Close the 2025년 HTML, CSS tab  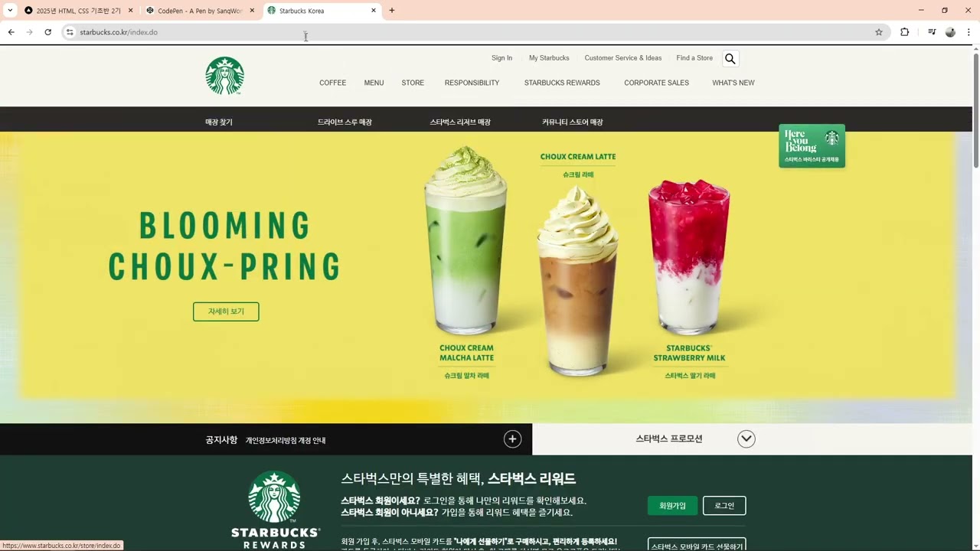[130, 11]
